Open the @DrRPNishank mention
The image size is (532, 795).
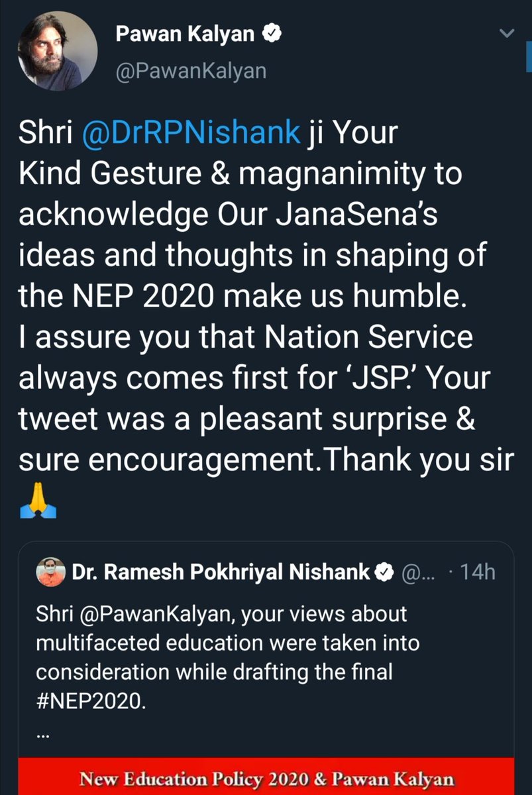(x=191, y=133)
